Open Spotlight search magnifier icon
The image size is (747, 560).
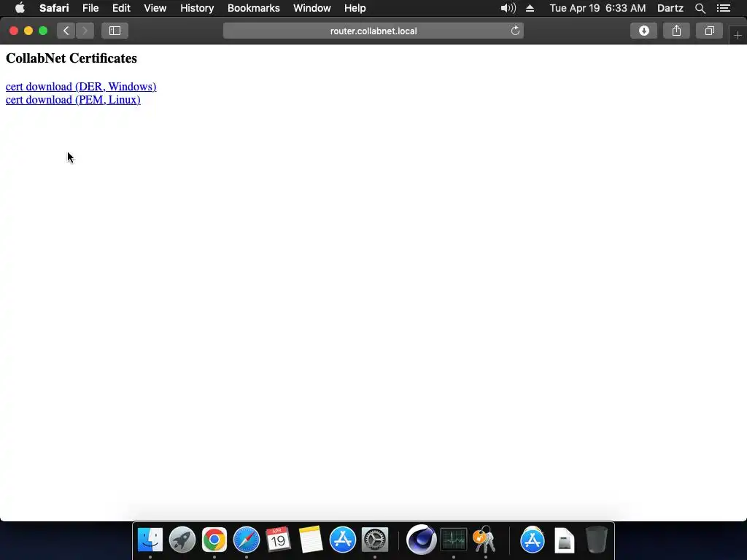(700, 8)
